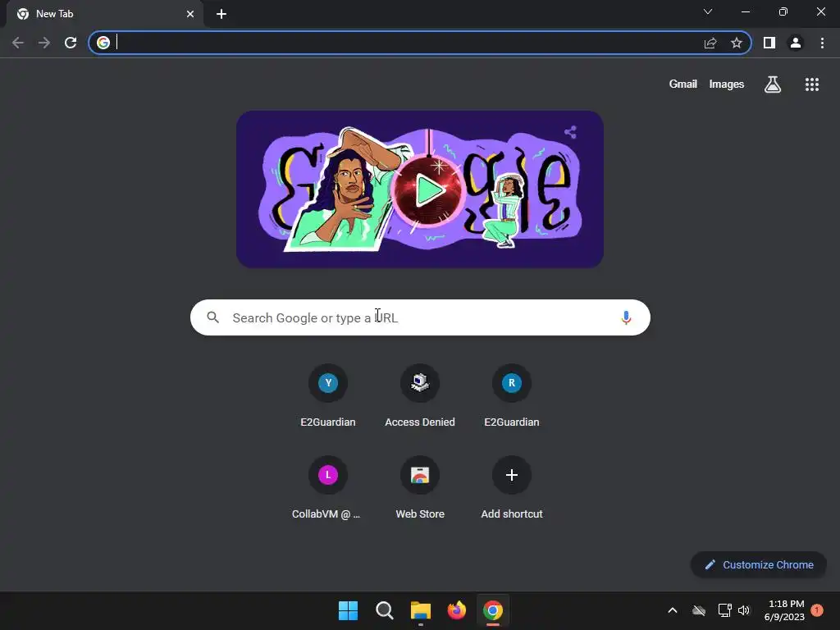Open the clock and date panel
Image resolution: width=840 pixels, height=630 pixels.
coord(784,610)
